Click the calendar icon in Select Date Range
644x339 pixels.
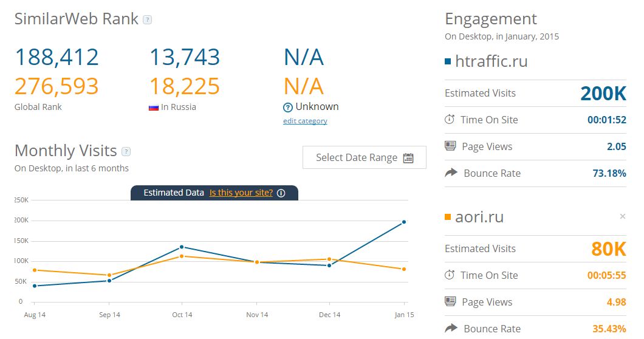(408, 158)
